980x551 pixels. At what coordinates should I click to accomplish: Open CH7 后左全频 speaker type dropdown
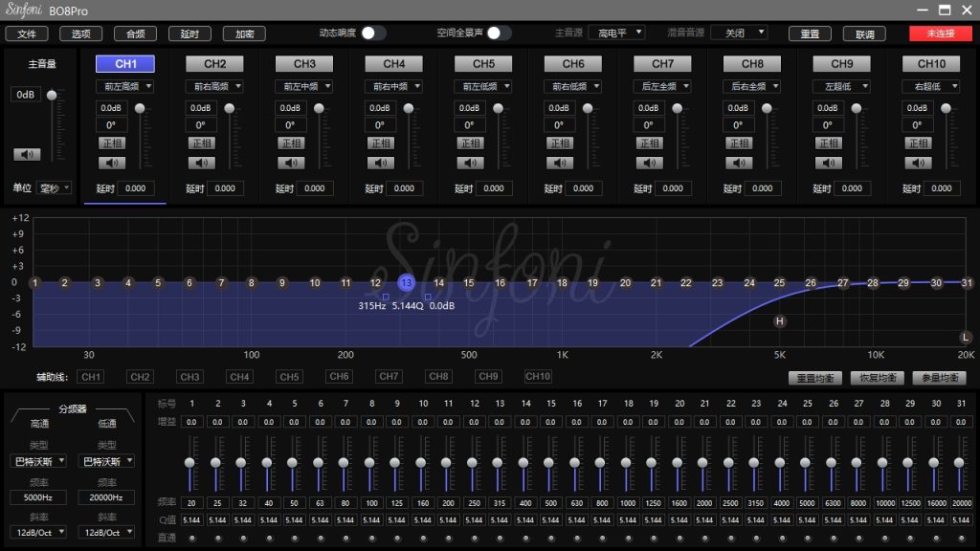(x=662, y=86)
